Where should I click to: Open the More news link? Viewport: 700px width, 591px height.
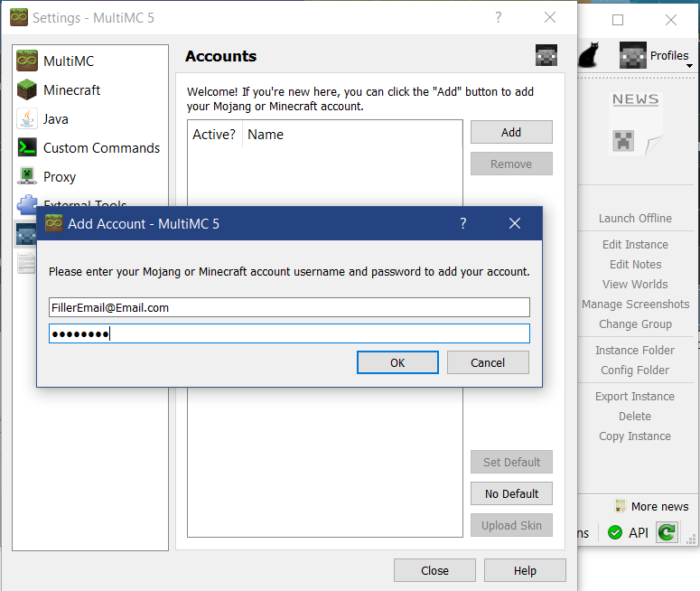coord(651,506)
